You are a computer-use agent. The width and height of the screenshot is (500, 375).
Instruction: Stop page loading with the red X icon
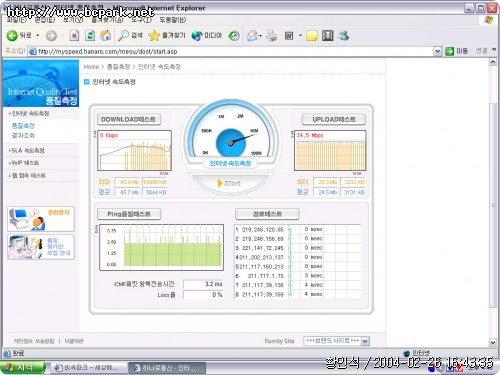pyautogui.click(x=74, y=35)
